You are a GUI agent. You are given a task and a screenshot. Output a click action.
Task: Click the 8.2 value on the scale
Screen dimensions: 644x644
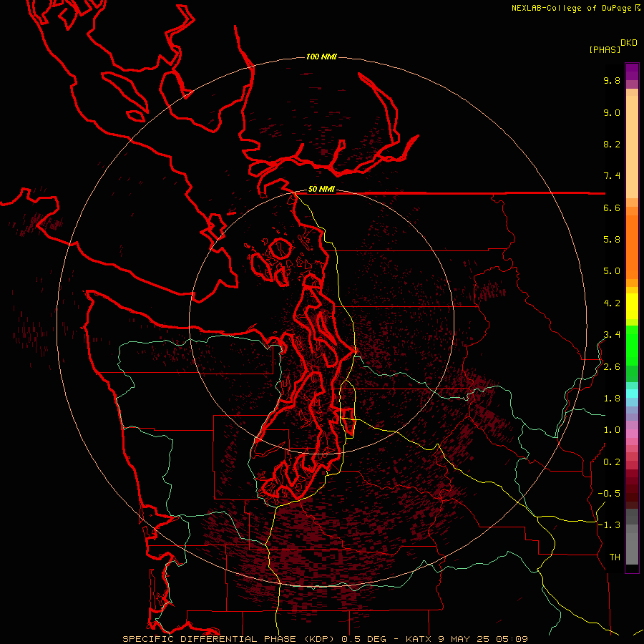click(x=612, y=144)
